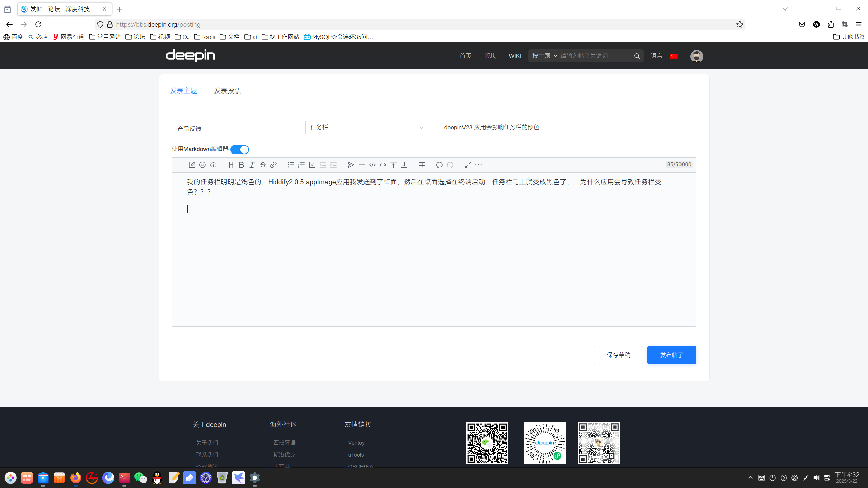Insert an ordered numbered list

tap(301, 165)
